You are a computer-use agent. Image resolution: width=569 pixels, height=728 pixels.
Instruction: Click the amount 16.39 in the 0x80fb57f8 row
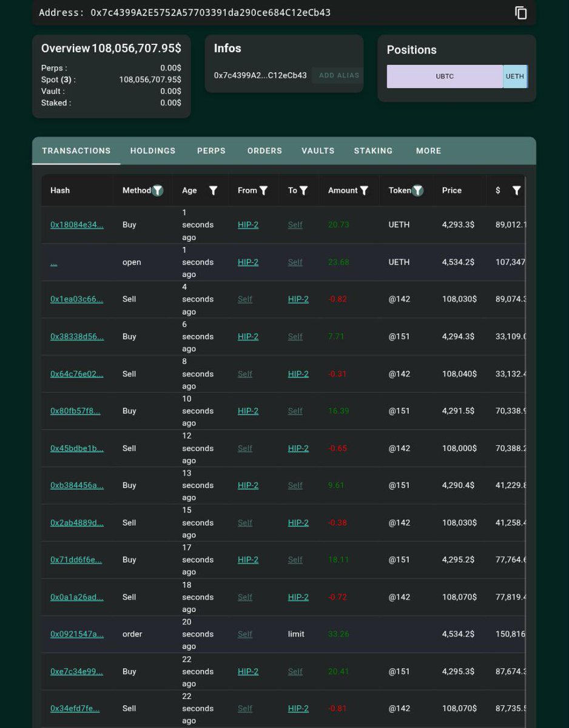click(338, 411)
